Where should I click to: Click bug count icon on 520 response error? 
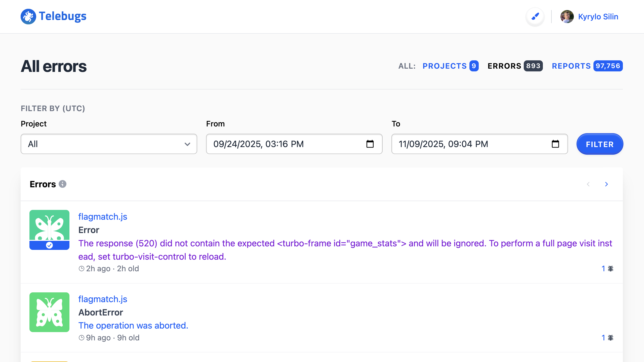coord(611,269)
